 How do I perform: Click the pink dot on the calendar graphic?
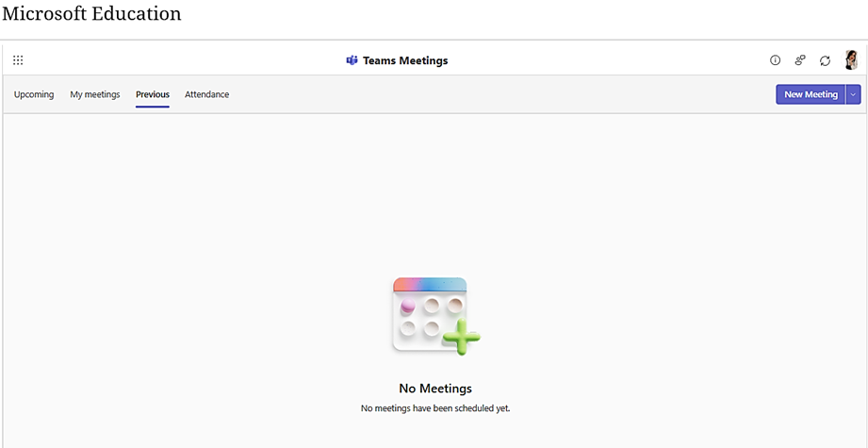pyautogui.click(x=408, y=306)
